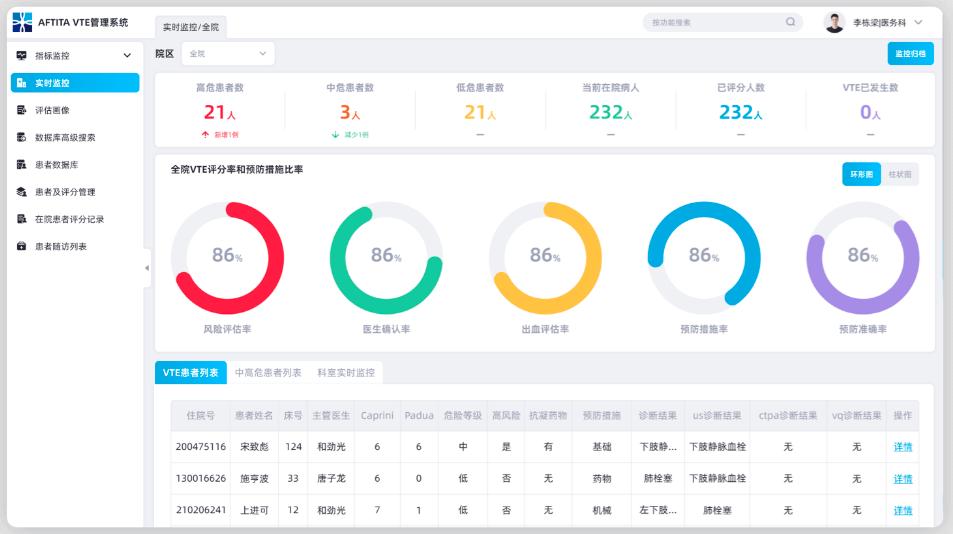Switch chart view to 环形图
This screenshot has width=953, height=534.
861,174
